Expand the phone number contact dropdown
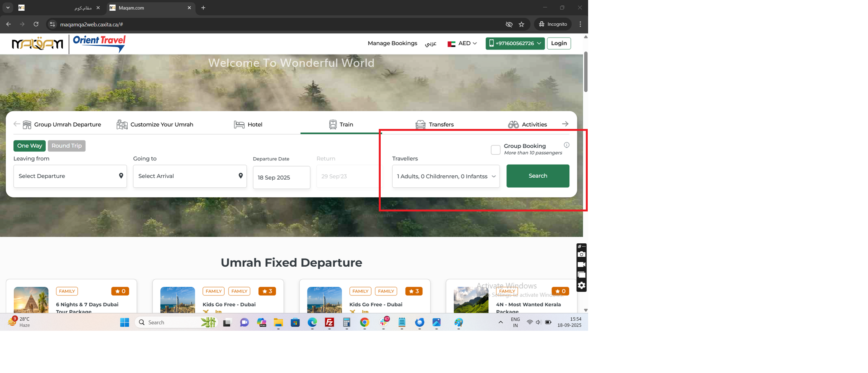 (x=515, y=43)
